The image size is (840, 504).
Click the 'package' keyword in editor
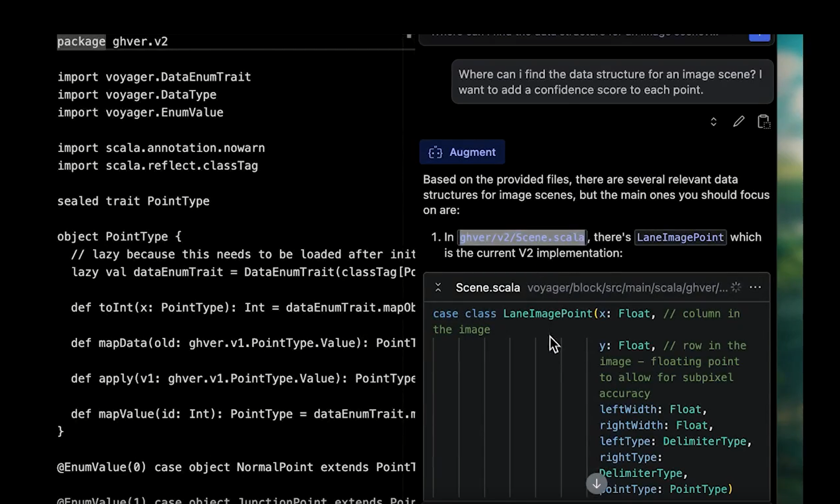coord(81,41)
